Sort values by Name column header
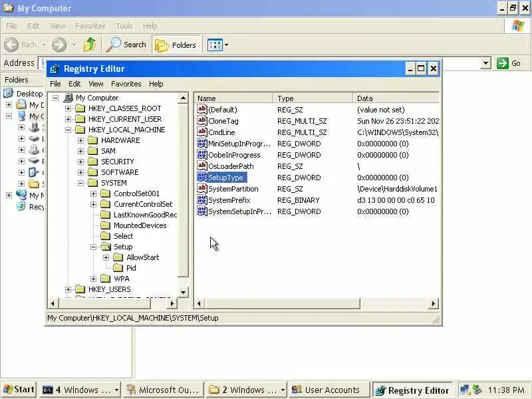Screen dimensions: 532x399 [233, 98]
